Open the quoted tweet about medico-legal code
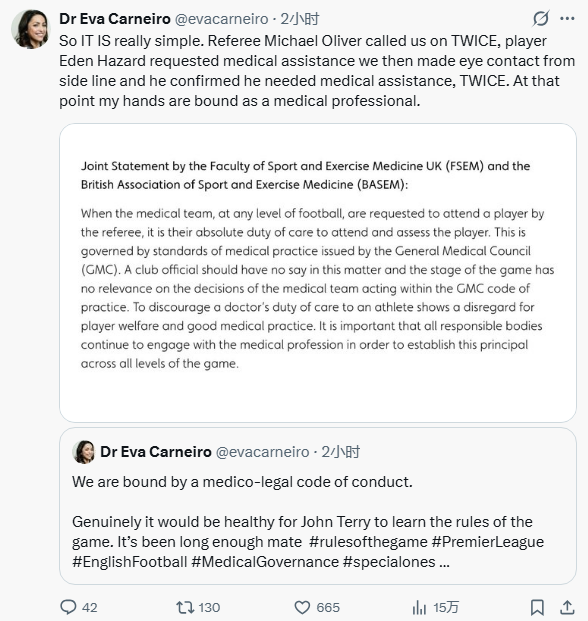The width and height of the screenshot is (588, 621). click(318, 506)
